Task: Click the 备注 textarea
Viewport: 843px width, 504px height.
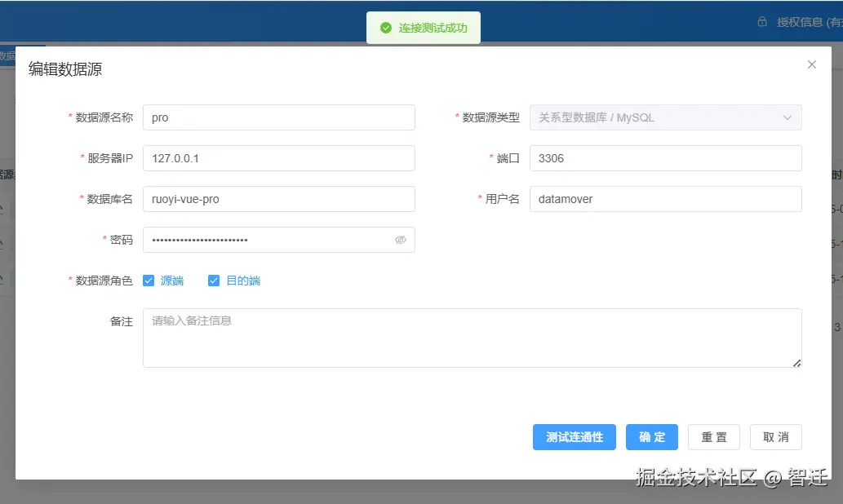Action: (x=472, y=338)
